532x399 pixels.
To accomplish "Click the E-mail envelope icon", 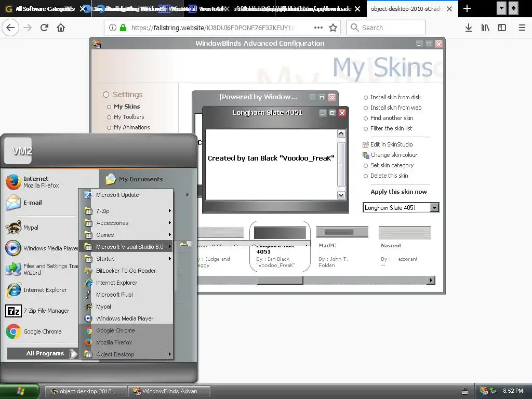I will 13,203.
